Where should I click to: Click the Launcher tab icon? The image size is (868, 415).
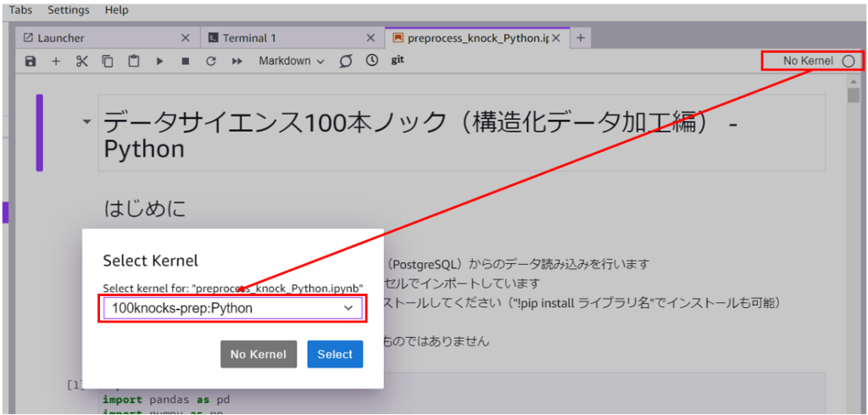[x=28, y=38]
